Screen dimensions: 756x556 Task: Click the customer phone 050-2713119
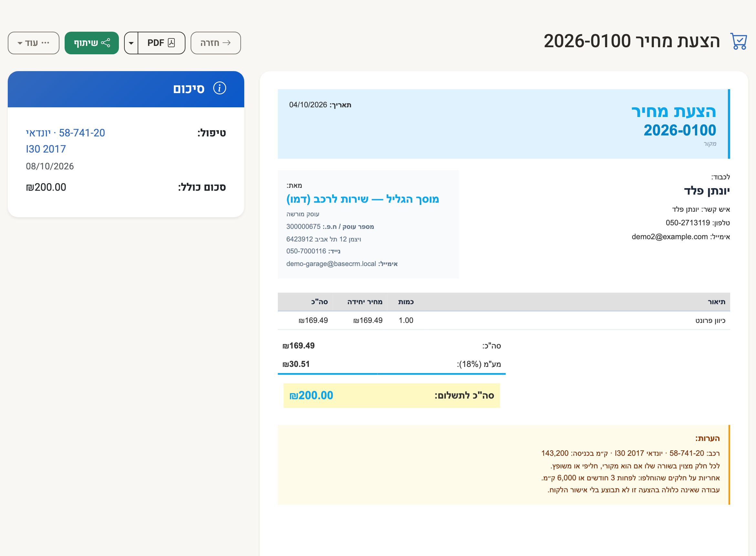pos(688,223)
